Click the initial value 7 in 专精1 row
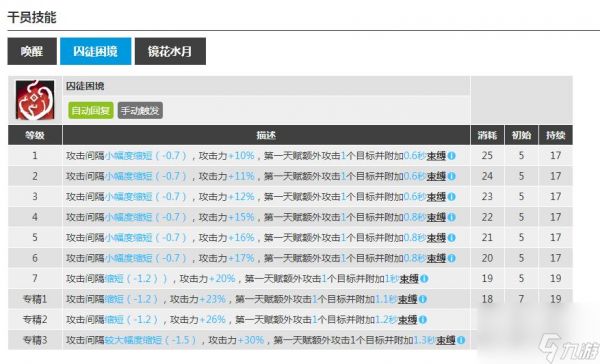The height and width of the screenshot is (364, 600). 521,299
